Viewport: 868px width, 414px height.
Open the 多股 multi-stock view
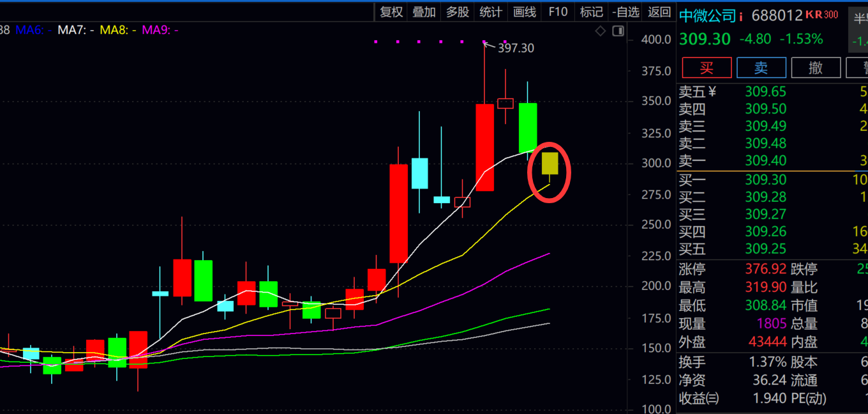458,11
